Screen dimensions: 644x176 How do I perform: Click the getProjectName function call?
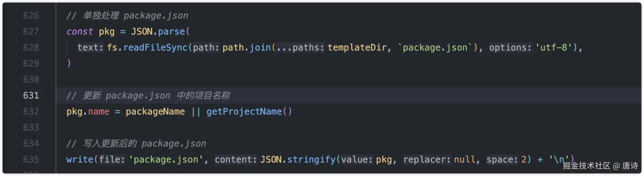point(244,111)
